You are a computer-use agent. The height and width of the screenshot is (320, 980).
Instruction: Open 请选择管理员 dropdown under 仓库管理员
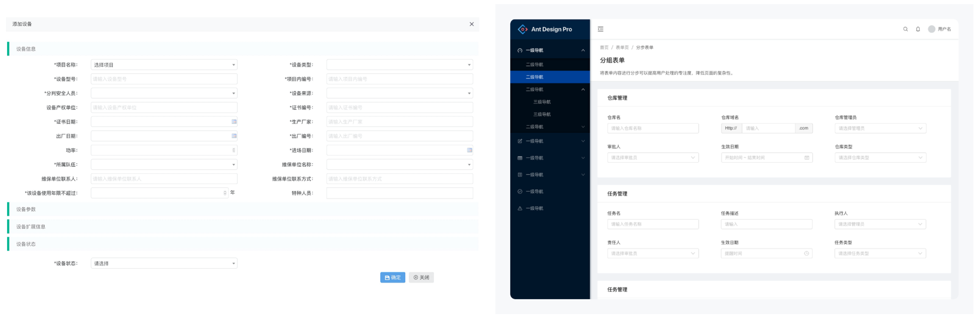pos(880,128)
